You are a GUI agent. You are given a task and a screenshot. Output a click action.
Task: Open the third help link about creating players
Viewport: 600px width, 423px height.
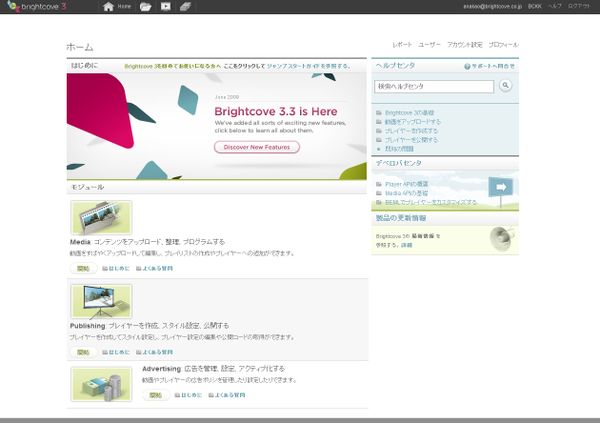click(411, 131)
